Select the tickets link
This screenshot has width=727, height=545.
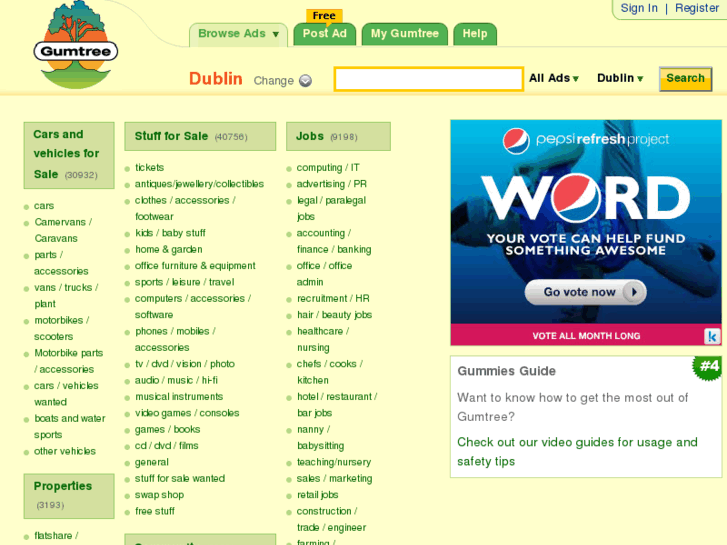click(x=149, y=167)
